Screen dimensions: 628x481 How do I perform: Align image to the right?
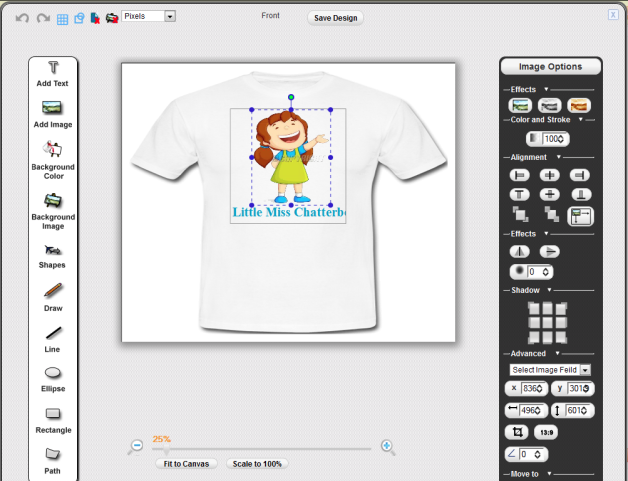[x=580, y=175]
